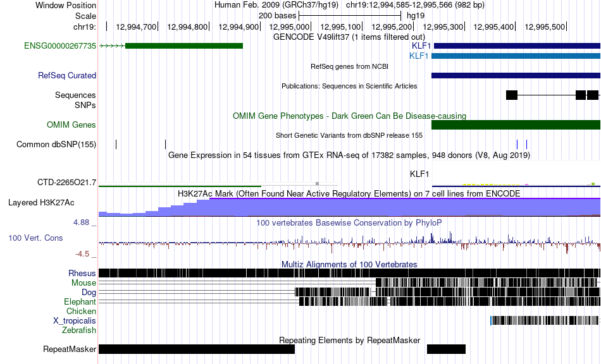This screenshot has width=601, height=364.
Task: Click the Zebrafish alignment row label
Action: coord(79,330)
